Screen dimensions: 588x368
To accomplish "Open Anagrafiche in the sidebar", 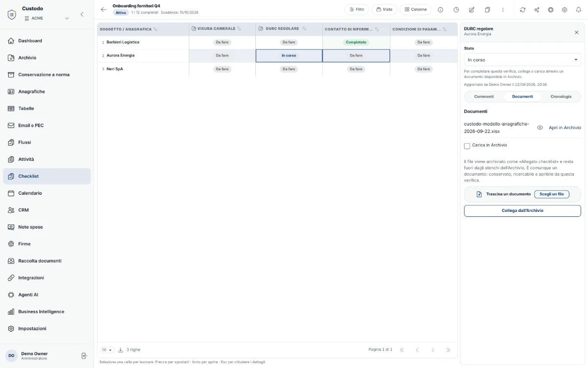I will (47, 92).
